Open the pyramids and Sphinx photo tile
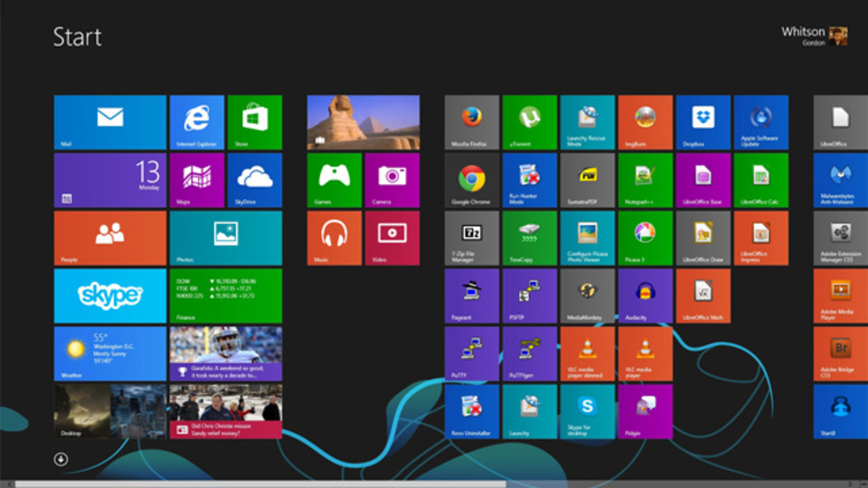The image size is (868, 488). click(363, 122)
